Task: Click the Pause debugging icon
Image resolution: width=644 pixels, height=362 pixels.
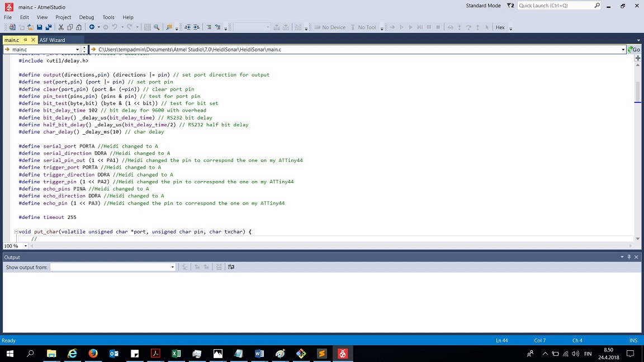Action: 429,27
